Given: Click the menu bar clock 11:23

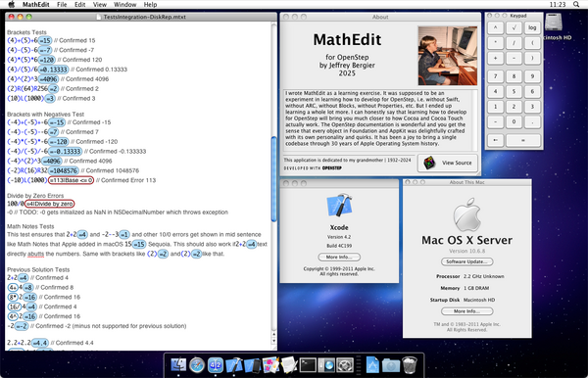Looking at the screenshot, I should point(558,5).
